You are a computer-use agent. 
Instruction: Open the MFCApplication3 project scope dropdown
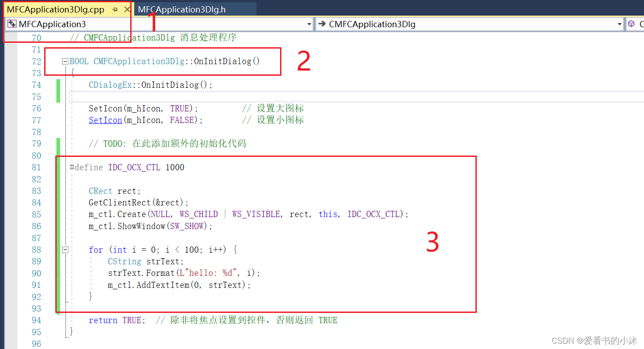click(x=309, y=24)
